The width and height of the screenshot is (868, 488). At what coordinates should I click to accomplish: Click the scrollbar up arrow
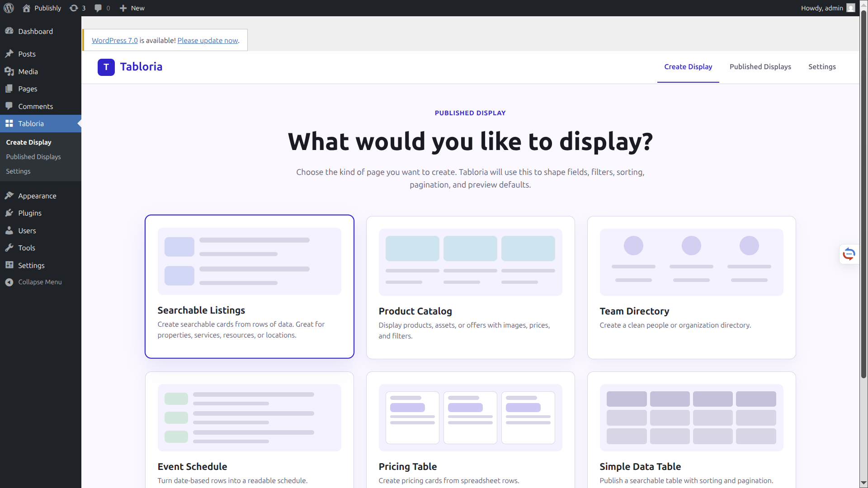[863, 4]
